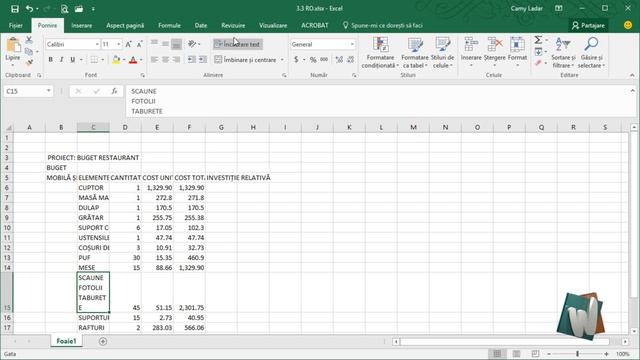Open the font size dropdown

(x=119, y=44)
